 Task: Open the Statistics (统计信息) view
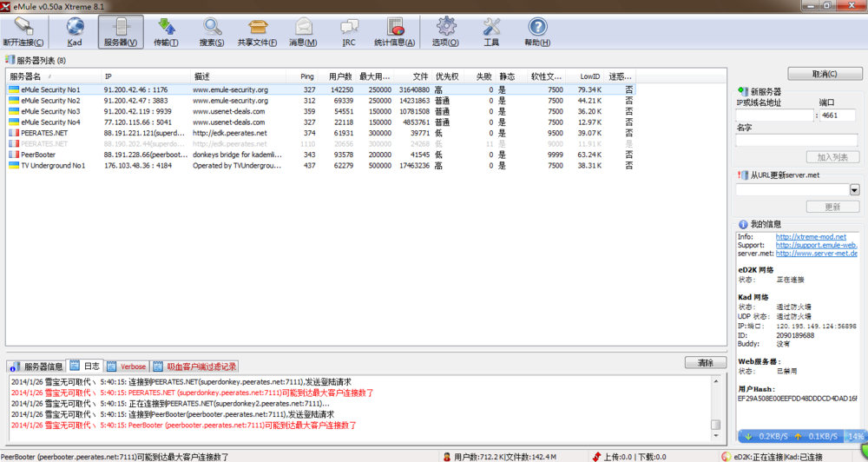tap(395, 31)
